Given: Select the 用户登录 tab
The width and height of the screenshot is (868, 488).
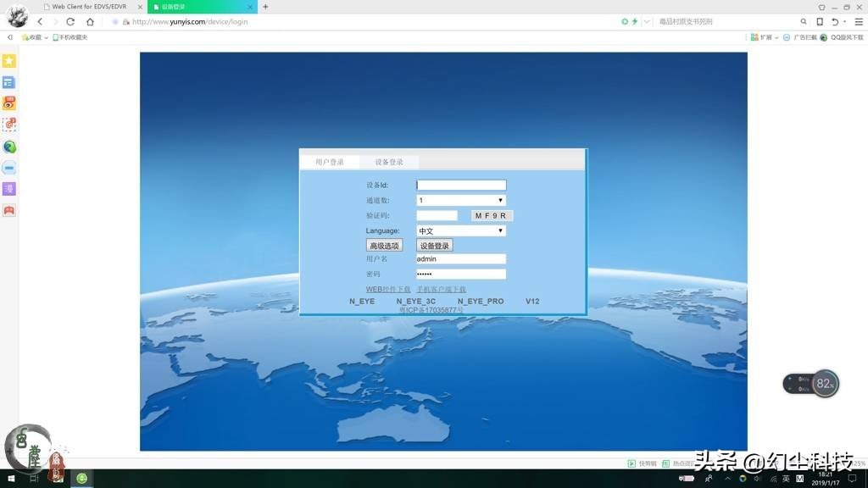Looking at the screenshot, I should [330, 161].
